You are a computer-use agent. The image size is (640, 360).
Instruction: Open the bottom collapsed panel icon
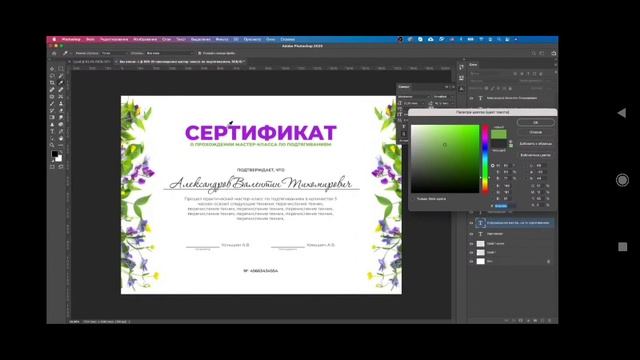(x=461, y=89)
